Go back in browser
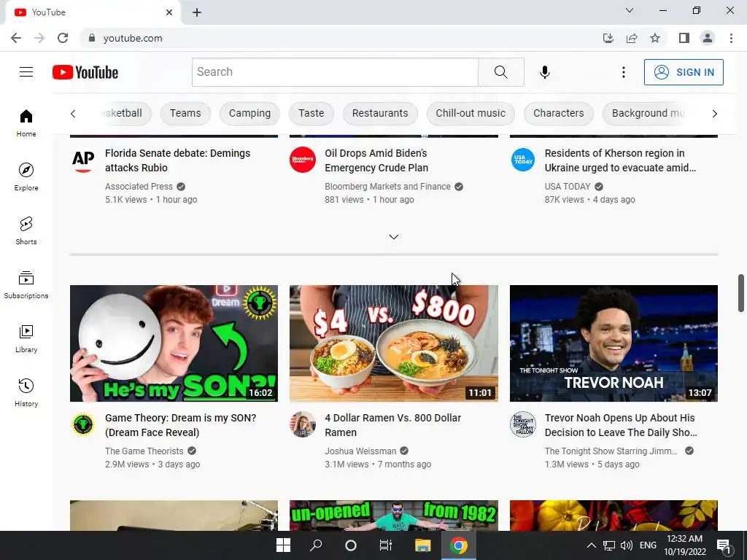The image size is (747, 560). tap(16, 38)
